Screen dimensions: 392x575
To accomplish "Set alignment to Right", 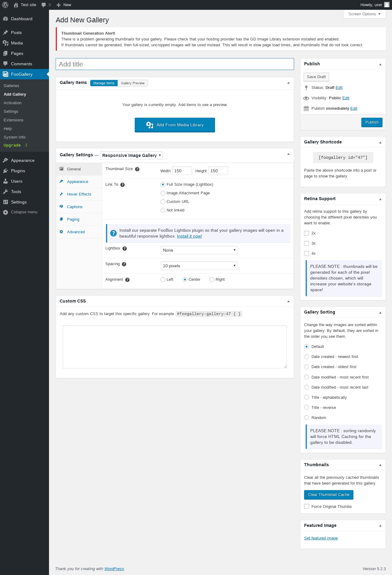I will click(x=212, y=280).
